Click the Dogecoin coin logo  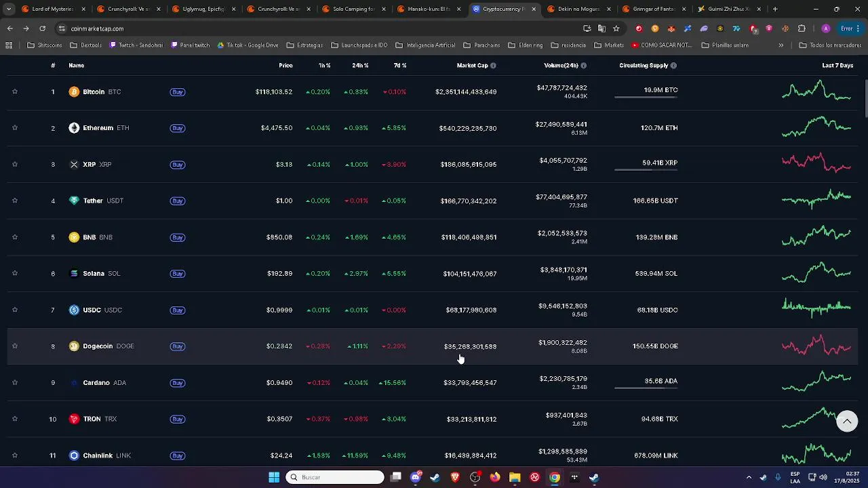tap(74, 346)
